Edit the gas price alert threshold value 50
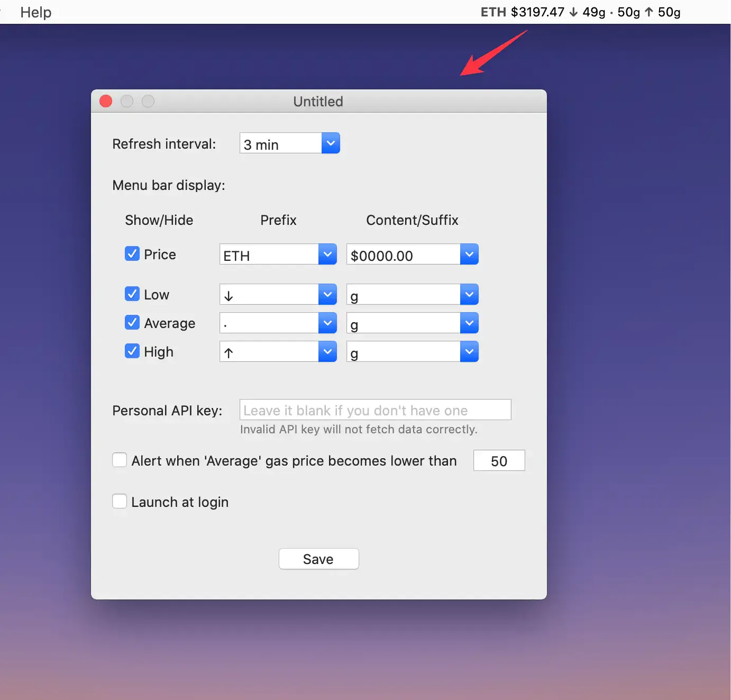731x700 pixels. pyautogui.click(x=498, y=460)
